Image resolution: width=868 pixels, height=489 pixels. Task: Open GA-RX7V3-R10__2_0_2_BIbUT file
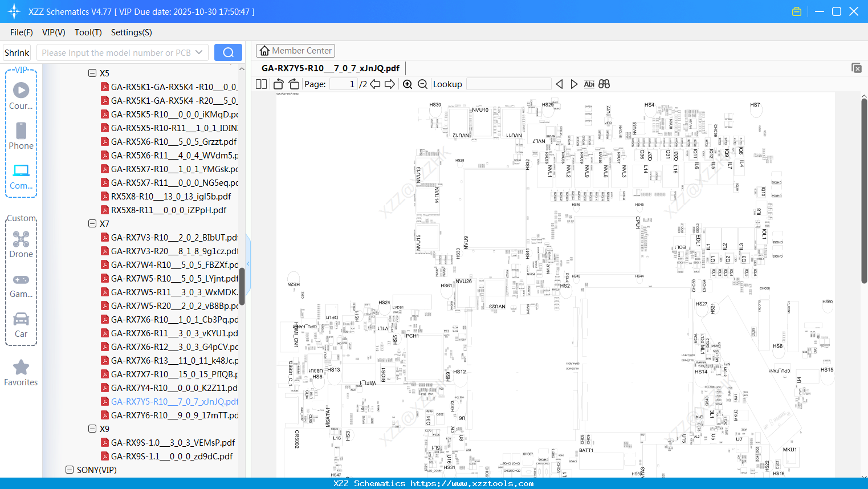[x=169, y=237]
